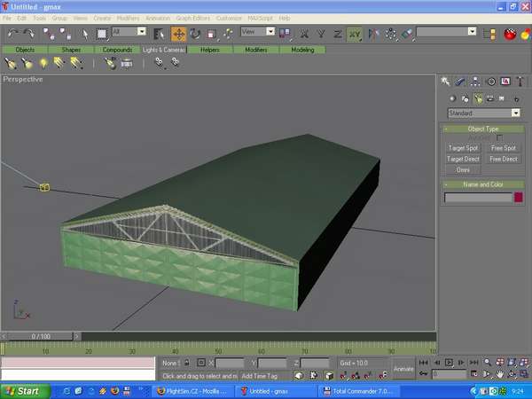The image size is (532, 399).
Task: Open the red Material Editor icon
Action: tap(509, 35)
